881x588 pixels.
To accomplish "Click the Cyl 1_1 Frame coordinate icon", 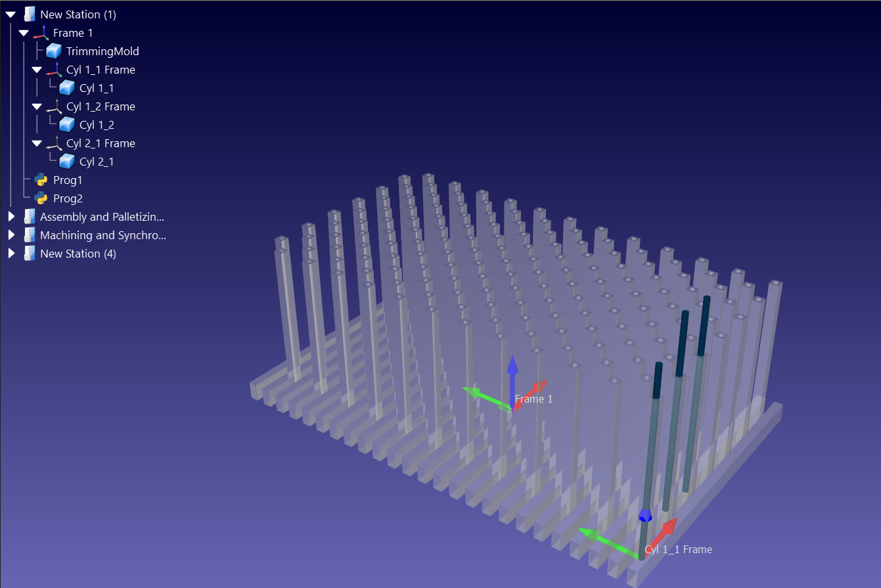I will [x=55, y=70].
